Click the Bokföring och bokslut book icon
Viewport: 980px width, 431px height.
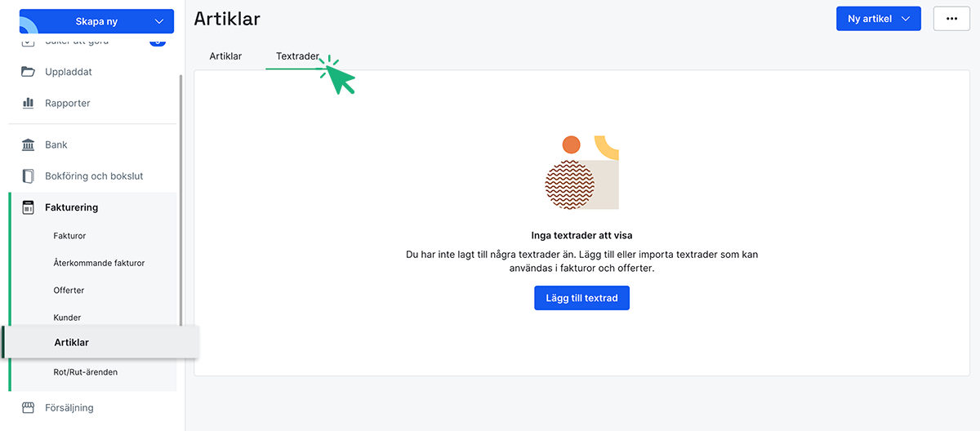[x=29, y=176]
